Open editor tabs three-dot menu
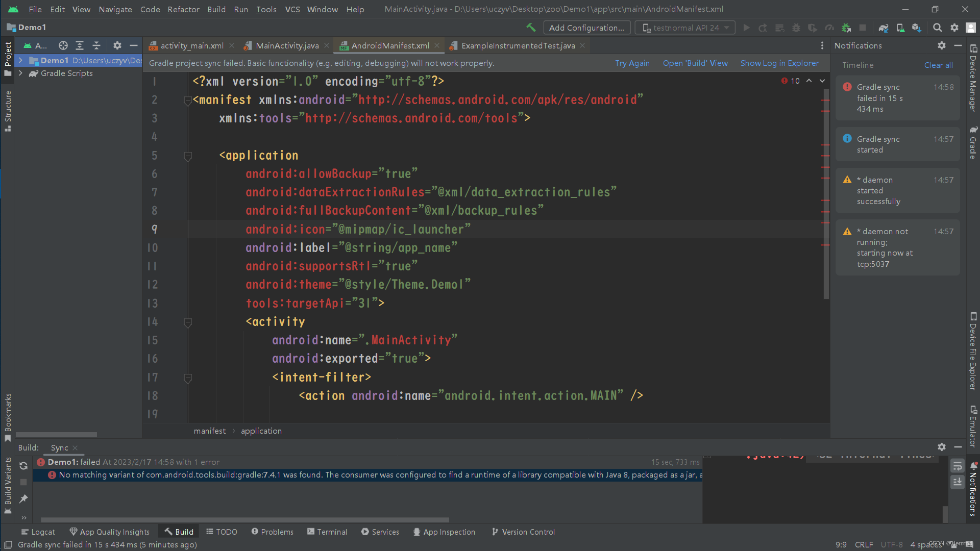Image resolution: width=980 pixels, height=551 pixels. (822, 45)
